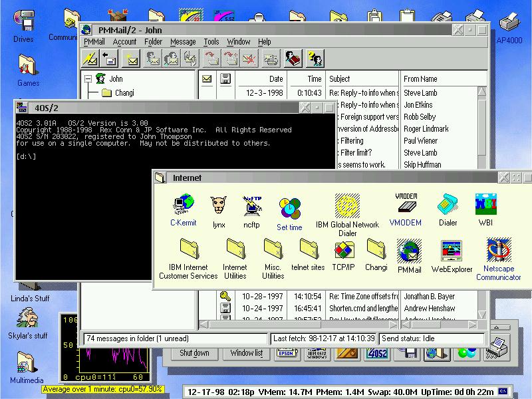532x399 pixels.
Task: Click the Window list launchpad button
Action: tap(247, 353)
